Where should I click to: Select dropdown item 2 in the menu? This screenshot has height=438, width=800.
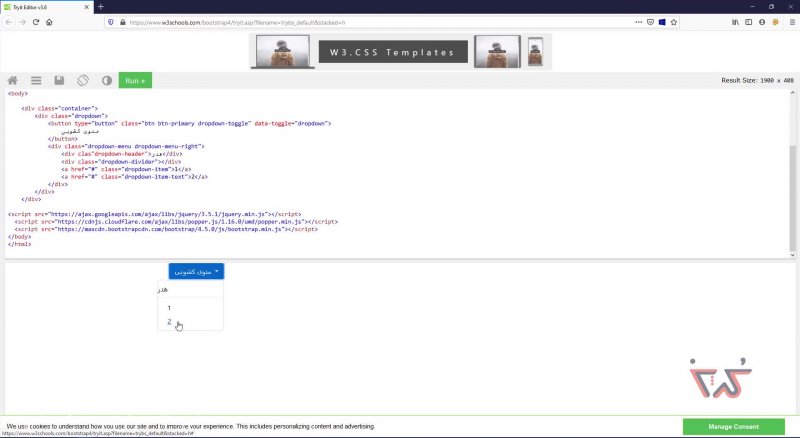click(170, 322)
